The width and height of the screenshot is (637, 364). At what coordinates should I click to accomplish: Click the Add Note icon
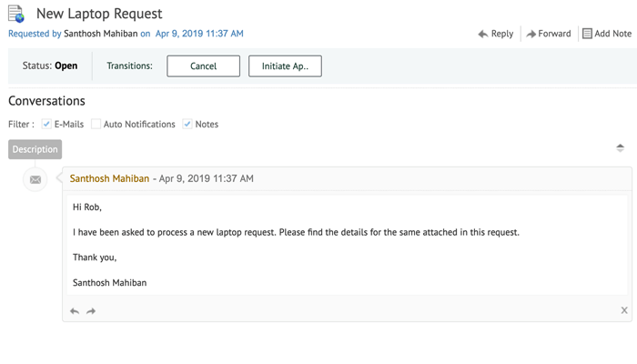click(587, 34)
